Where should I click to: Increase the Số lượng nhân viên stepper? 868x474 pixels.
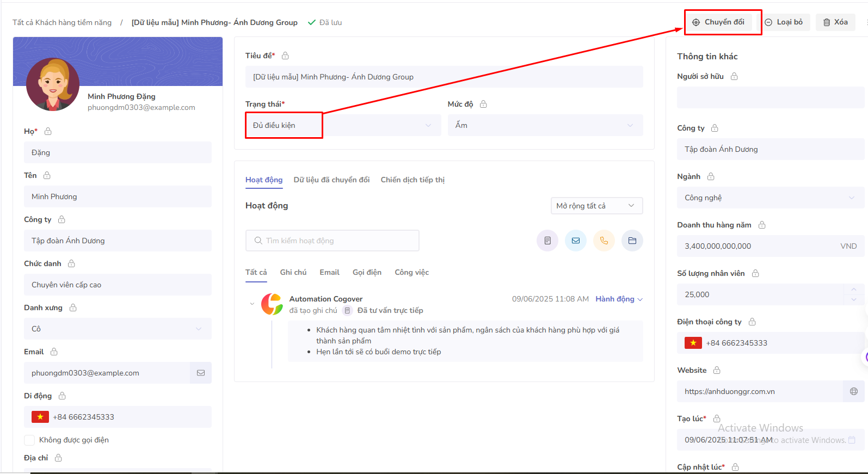point(853,289)
